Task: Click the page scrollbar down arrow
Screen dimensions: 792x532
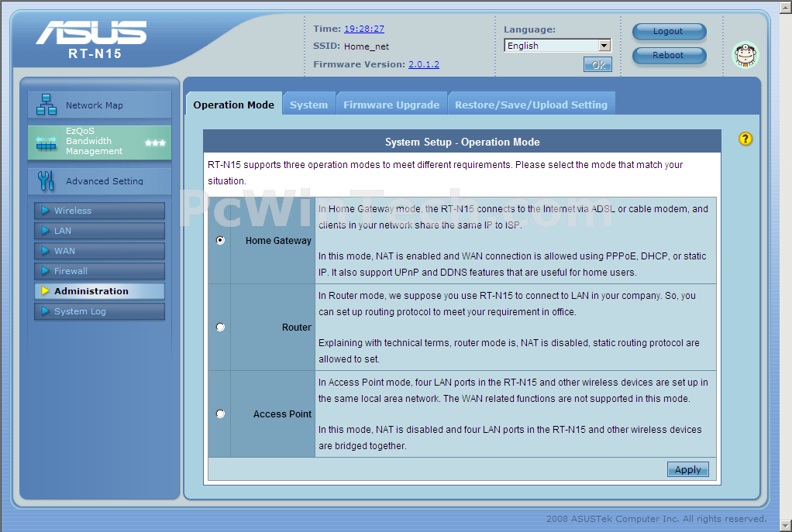Action: pos(786,526)
